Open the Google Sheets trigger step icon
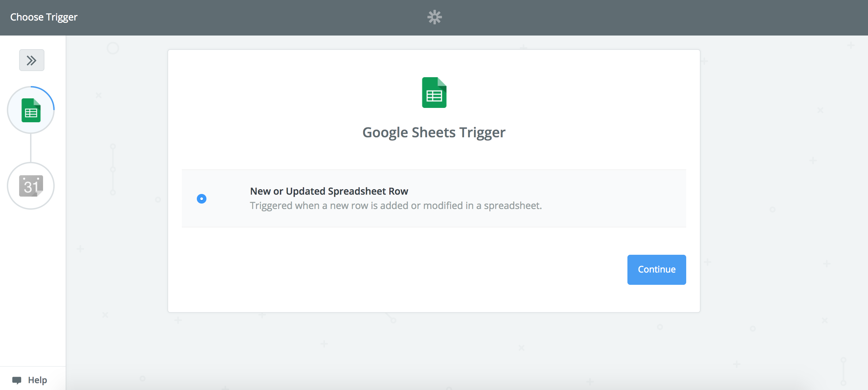 coord(31,110)
